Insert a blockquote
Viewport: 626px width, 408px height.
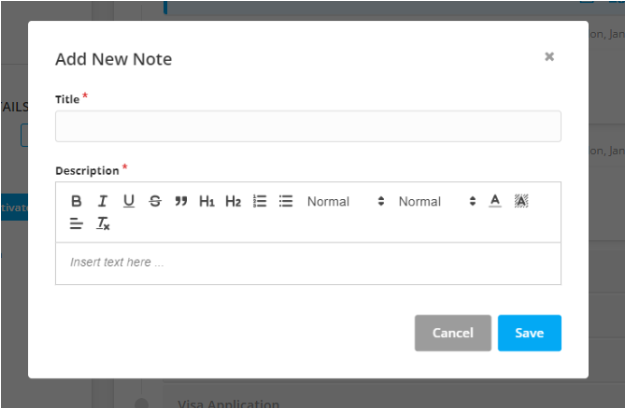point(181,201)
